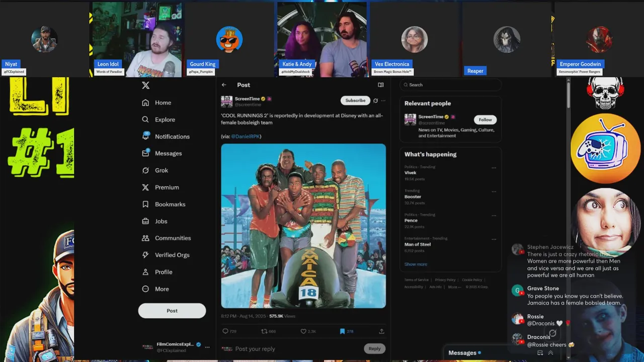Expand the Messages drawer with double chevron
Image resolution: width=644 pixels, height=362 pixels.
[x=550, y=353]
